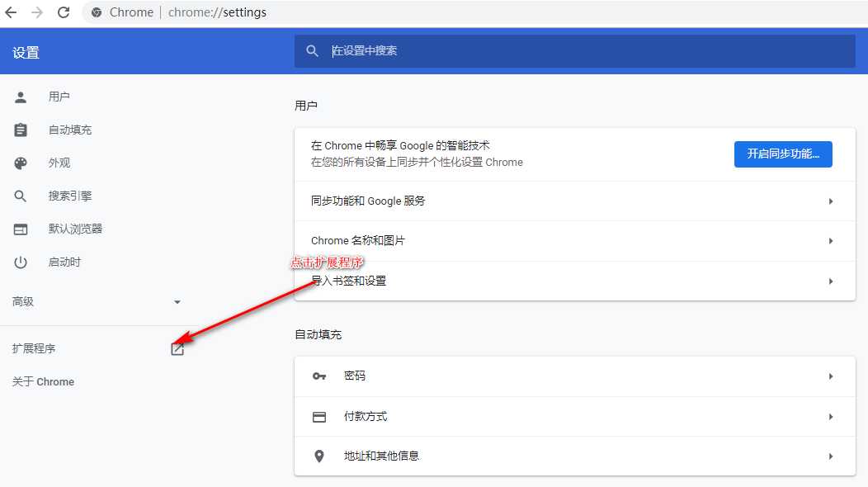The height and width of the screenshot is (487, 868).
Task: Open 用户 section in sidebar
Action: (x=59, y=97)
